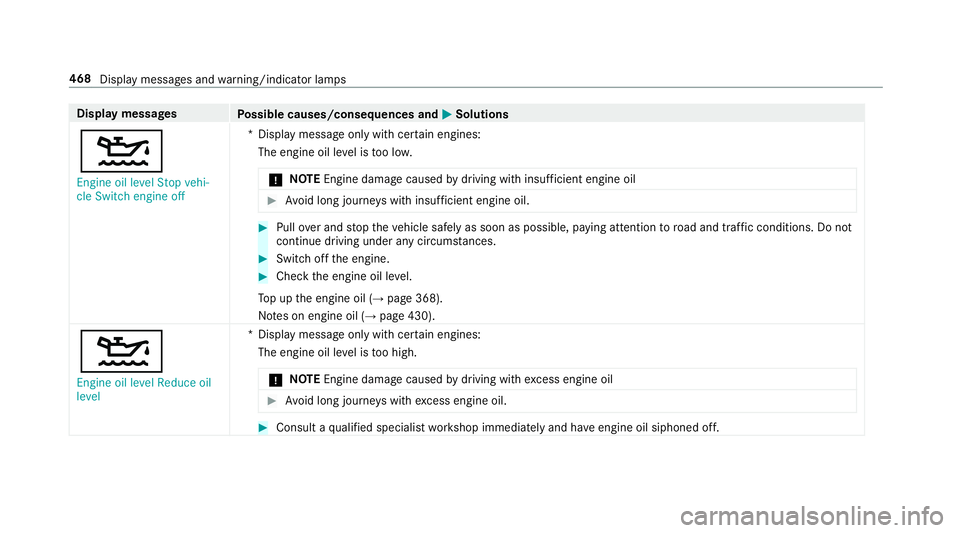Click the teal arrow before 'Check the engine oil level'
Screen dimensions: 960x533
[263, 277]
